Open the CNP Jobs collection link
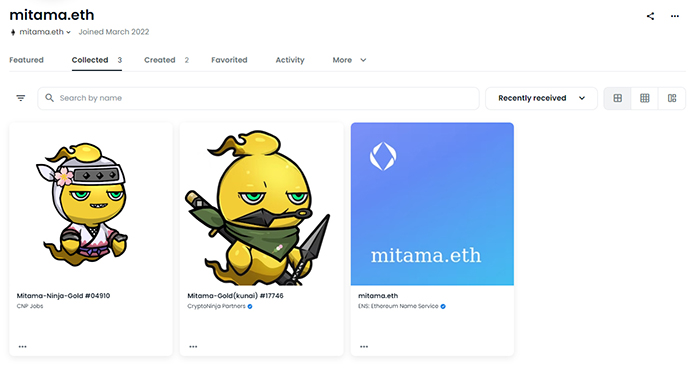Screen dimensions: 700x370 click(x=30, y=306)
